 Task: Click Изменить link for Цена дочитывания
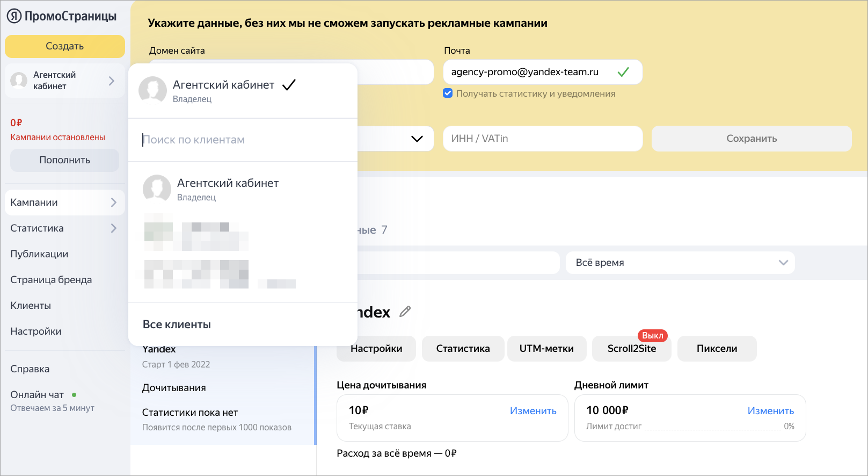click(x=533, y=411)
